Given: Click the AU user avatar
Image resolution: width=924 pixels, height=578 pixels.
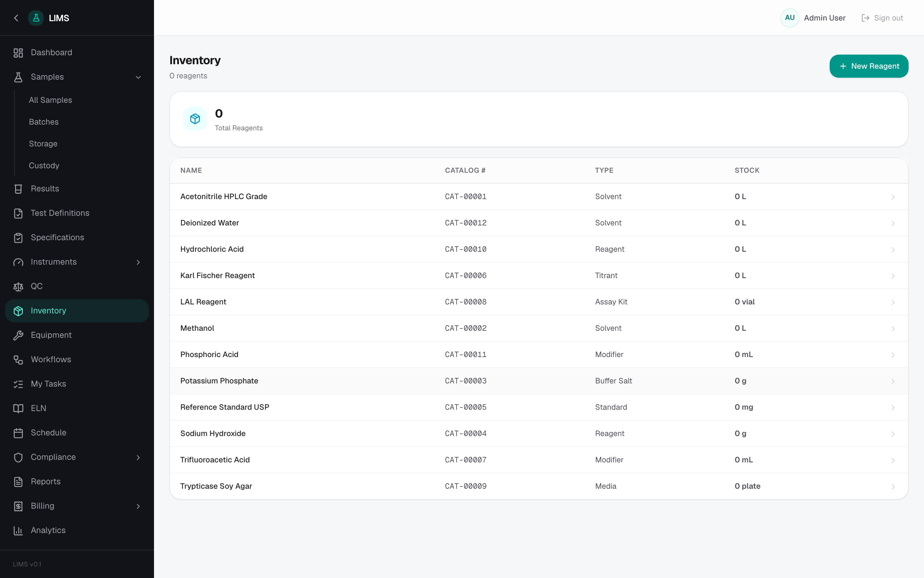Looking at the screenshot, I should [790, 18].
